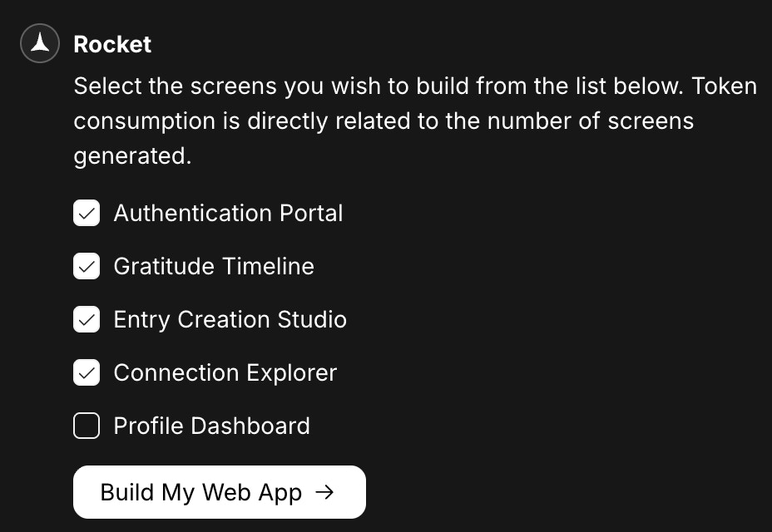
Task: Click the checkmark inside Gratitude Timeline checkbox
Action: [x=87, y=266]
